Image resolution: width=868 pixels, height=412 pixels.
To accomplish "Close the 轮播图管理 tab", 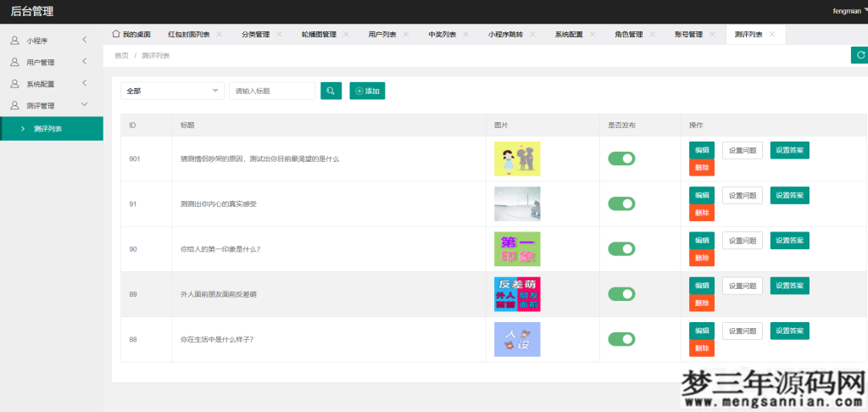I will pos(346,34).
